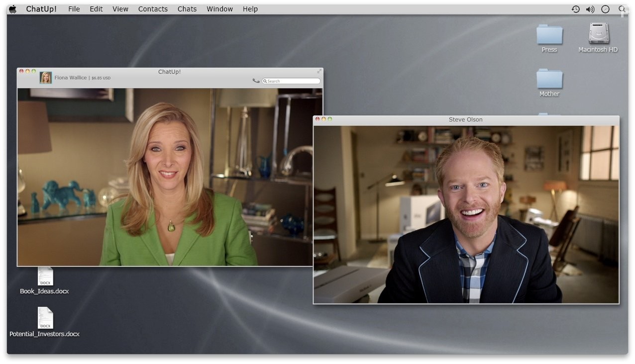Screen dimensions: 635x364
Task: Open the Chats menu
Action: pos(187,8)
